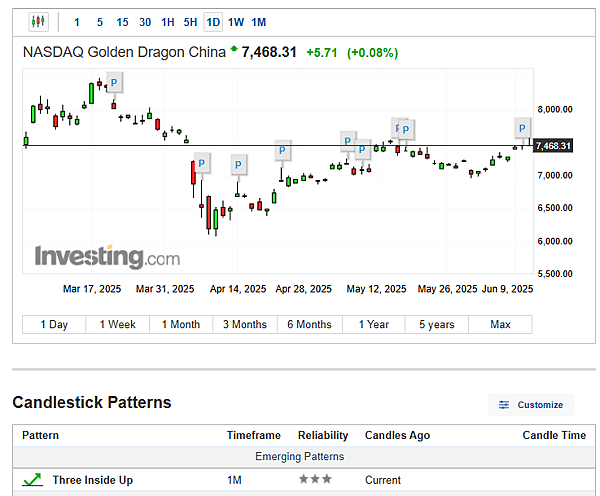Click the pattern marker near April 28
Image resolution: width=600 pixels, height=496 pixels.
283,150
